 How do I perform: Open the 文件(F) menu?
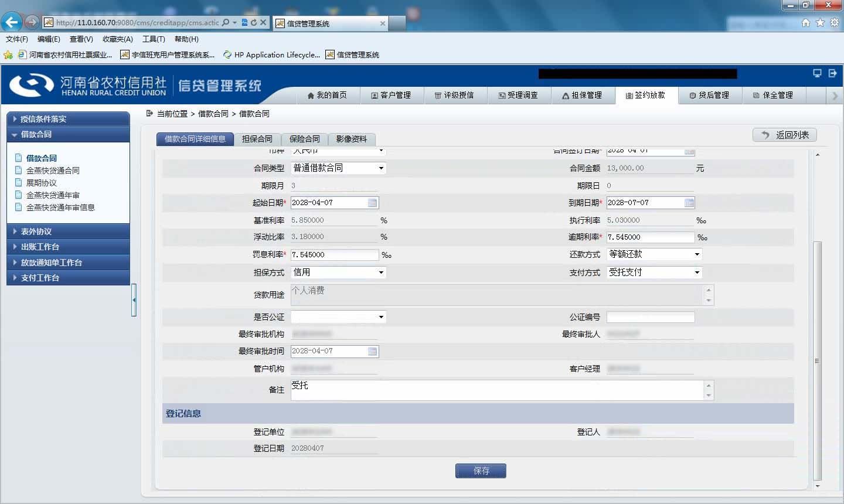click(x=17, y=39)
